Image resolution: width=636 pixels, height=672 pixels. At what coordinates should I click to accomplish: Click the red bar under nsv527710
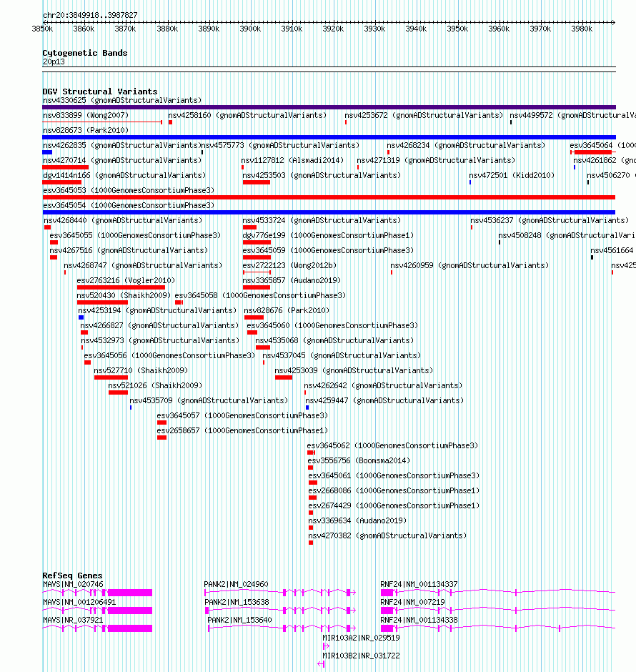[x=111, y=377]
